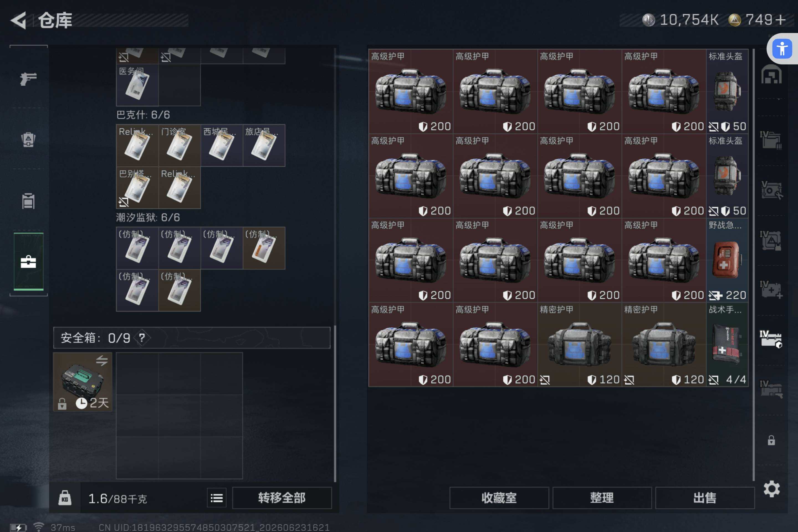Expand the 潮汐监狱 6/6 keycard group
Image resolution: width=798 pixels, height=532 pixels.
148,218
